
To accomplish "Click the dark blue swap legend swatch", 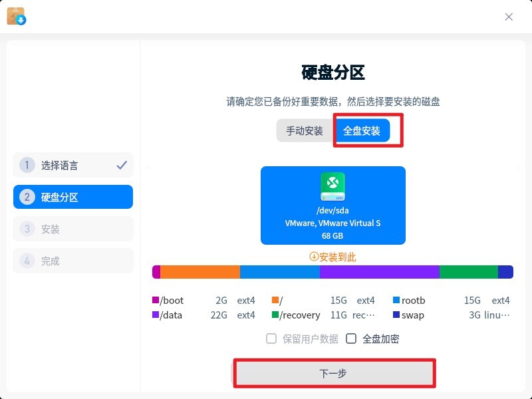I will click(396, 315).
